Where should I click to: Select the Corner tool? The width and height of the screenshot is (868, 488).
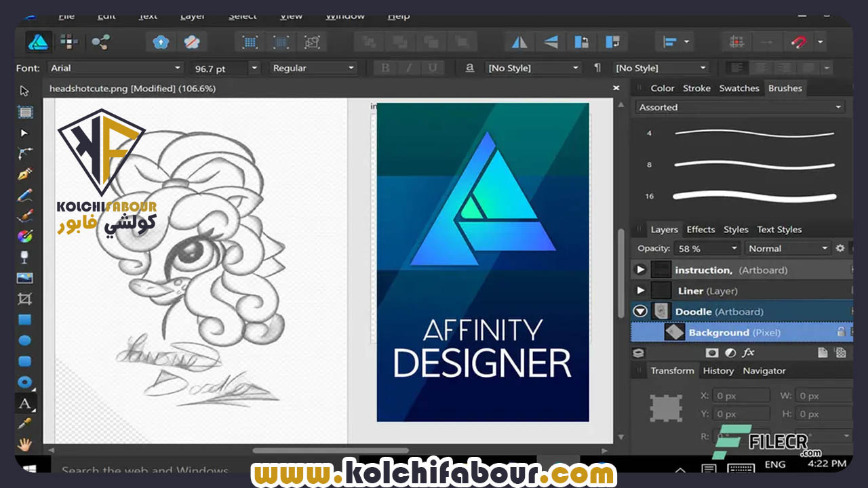point(25,153)
